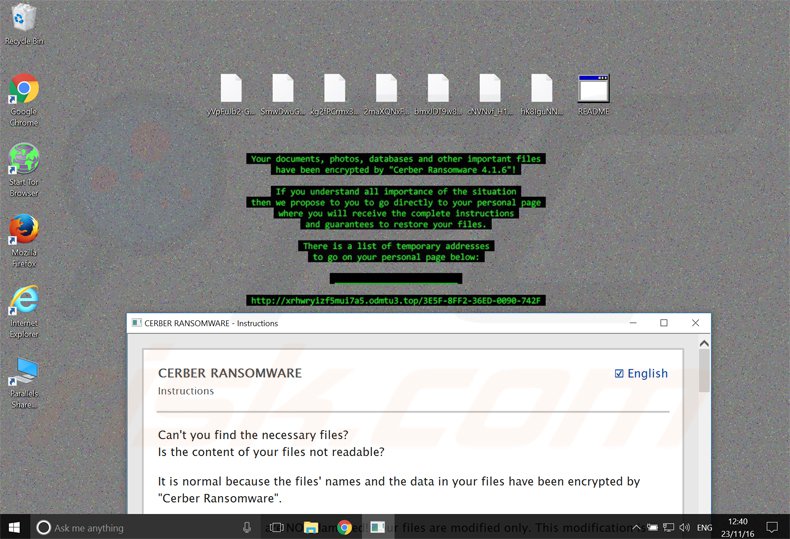790x539 pixels.
Task: Open the Windows Start menu
Action: coord(15,527)
